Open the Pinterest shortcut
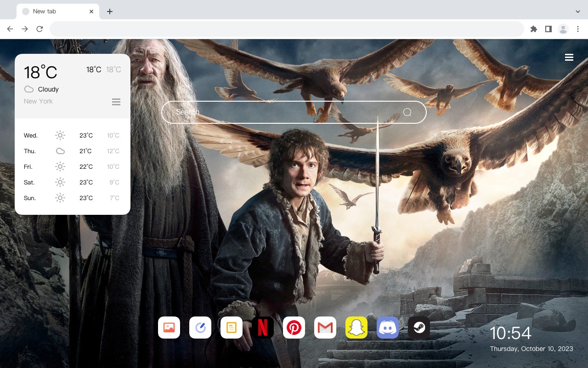This screenshot has height=368, width=588. [294, 328]
